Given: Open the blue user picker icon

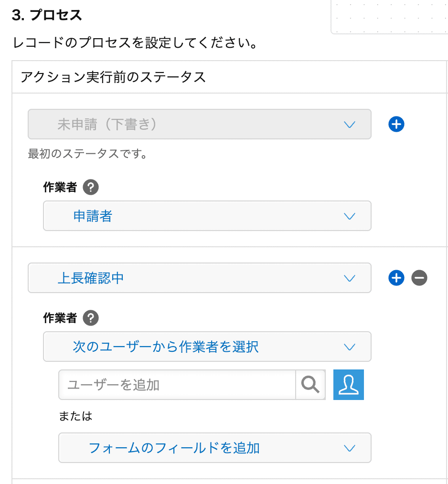Looking at the screenshot, I should click(349, 385).
